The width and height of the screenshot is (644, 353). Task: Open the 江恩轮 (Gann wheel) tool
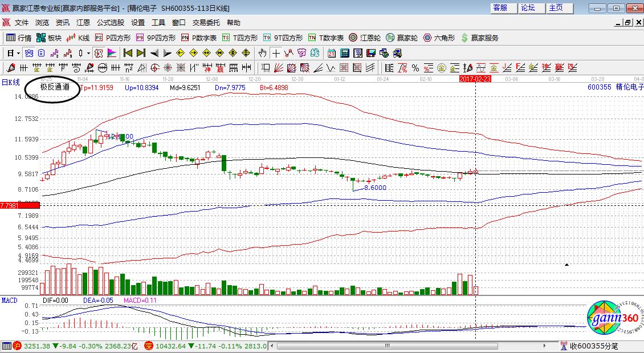coord(365,38)
